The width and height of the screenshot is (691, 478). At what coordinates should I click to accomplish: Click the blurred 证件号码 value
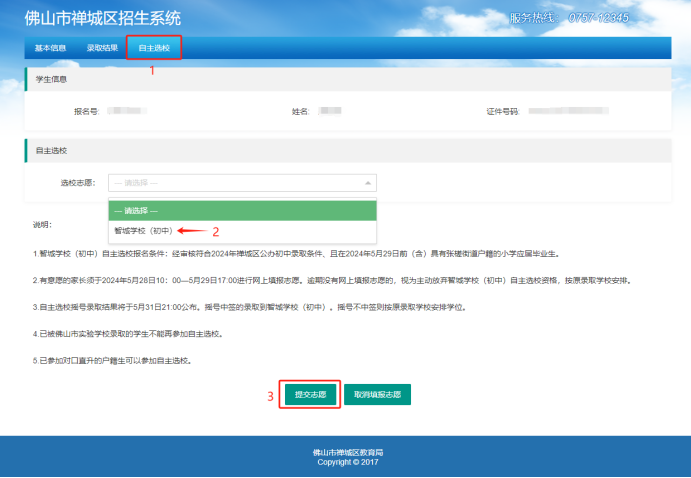570,111
